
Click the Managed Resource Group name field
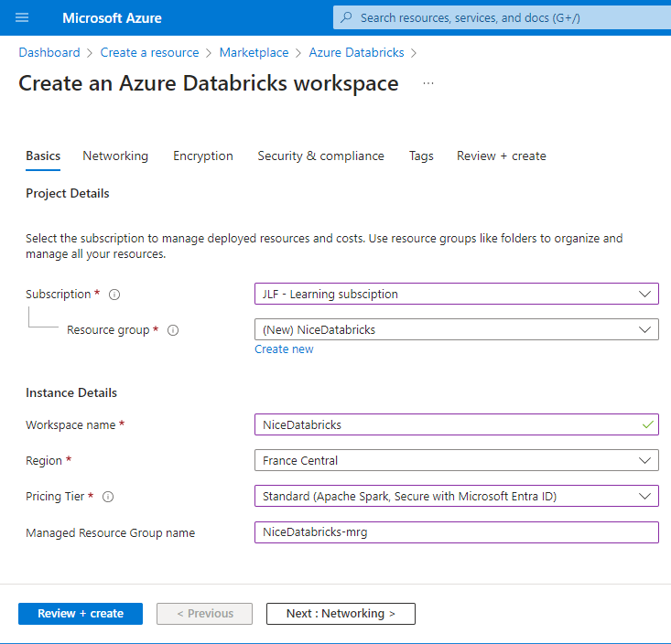click(x=457, y=532)
